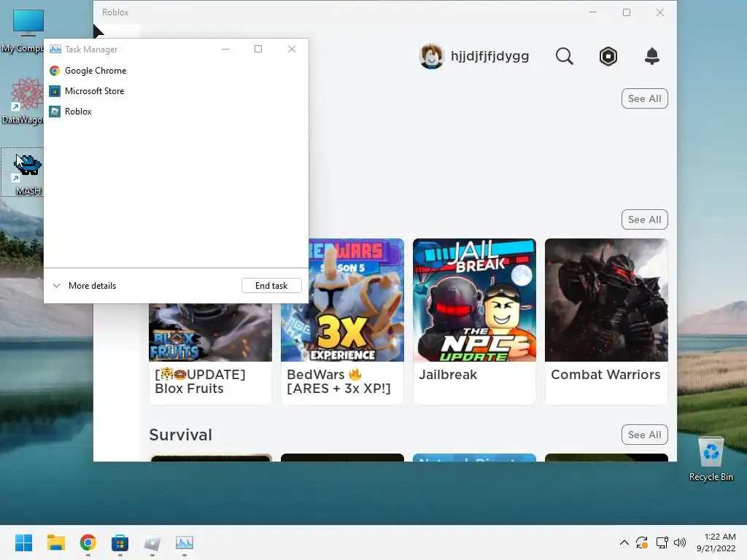747x560 pixels.
Task: Select the DataWagon desktop shortcut
Action: [22, 101]
